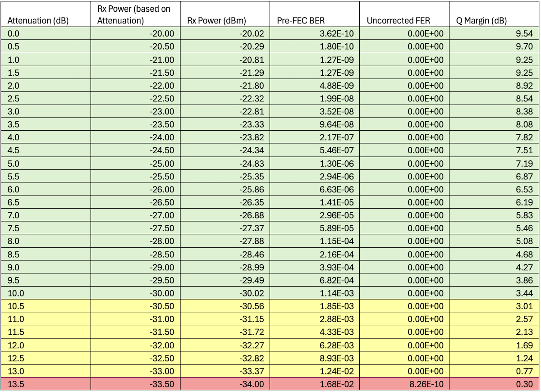
Task: Select the "Uncorrected FER" column header
Action: pos(404,14)
